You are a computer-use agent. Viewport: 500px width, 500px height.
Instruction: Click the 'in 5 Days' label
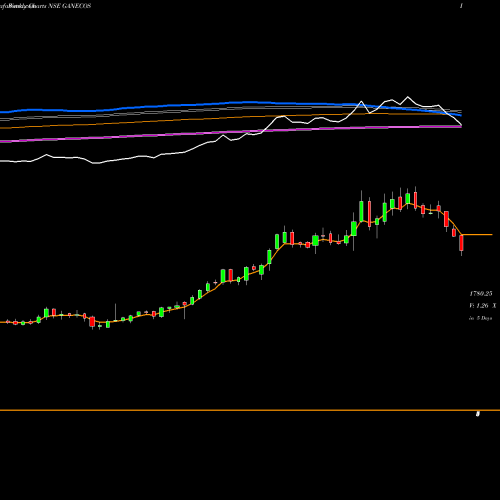point(480,318)
